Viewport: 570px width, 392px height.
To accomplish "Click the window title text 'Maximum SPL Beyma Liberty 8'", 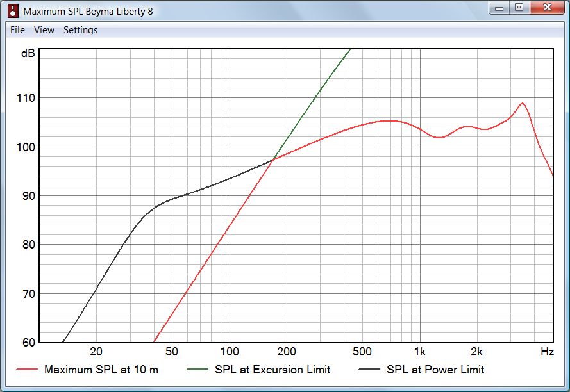I will pyautogui.click(x=88, y=12).
